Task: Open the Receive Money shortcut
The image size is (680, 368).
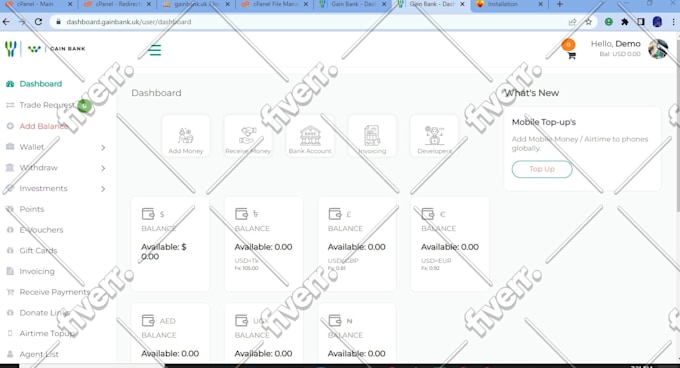Action: pyautogui.click(x=248, y=136)
